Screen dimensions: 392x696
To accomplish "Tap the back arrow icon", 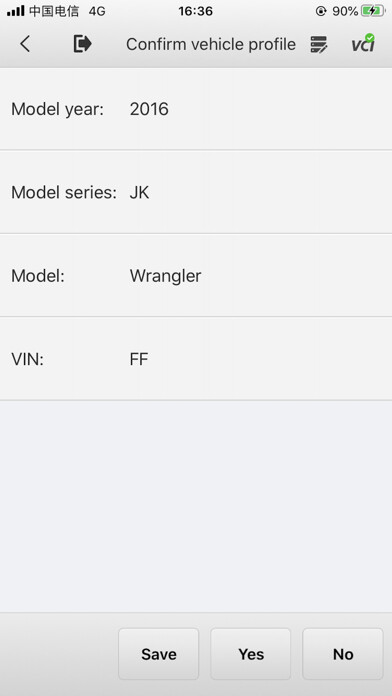I will click(x=25, y=44).
